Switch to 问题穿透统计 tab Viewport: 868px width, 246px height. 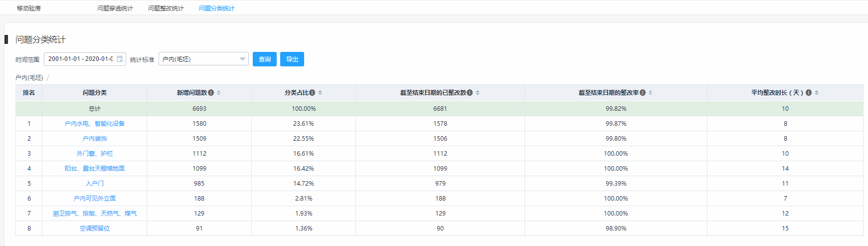pyautogui.click(x=115, y=8)
